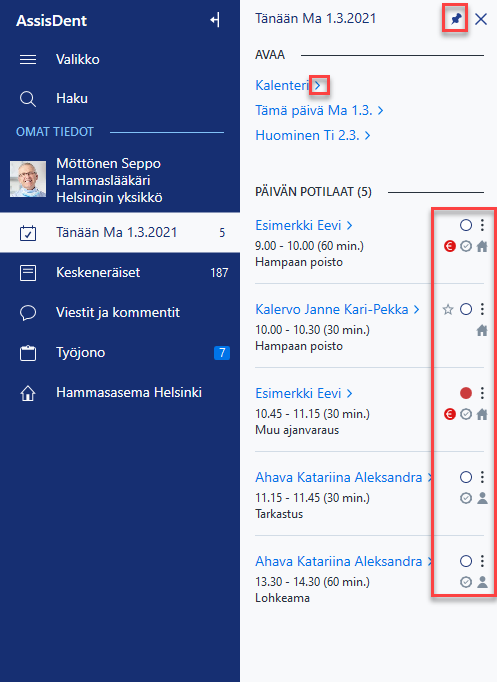Click the text 9.00 - 10.00 (60 min.)
Screen dimensions: 497x682
tap(309, 246)
